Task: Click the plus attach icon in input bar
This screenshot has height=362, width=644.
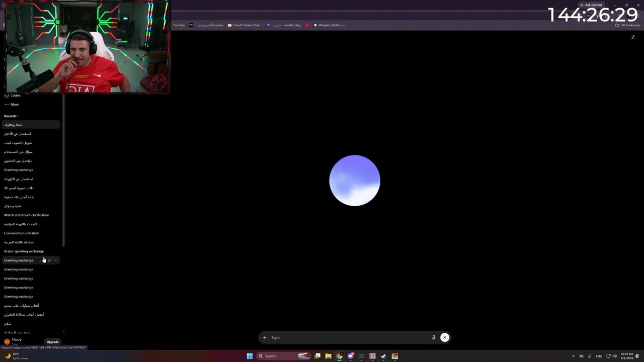Action: (x=265, y=337)
